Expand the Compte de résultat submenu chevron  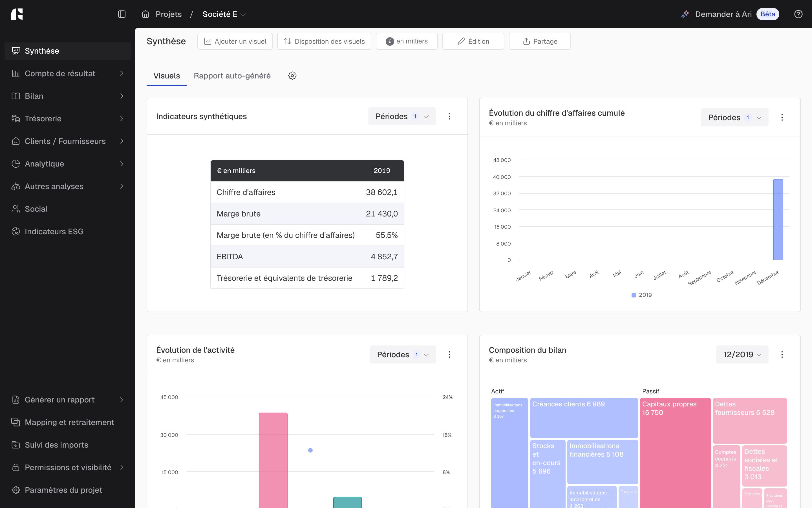coord(122,73)
